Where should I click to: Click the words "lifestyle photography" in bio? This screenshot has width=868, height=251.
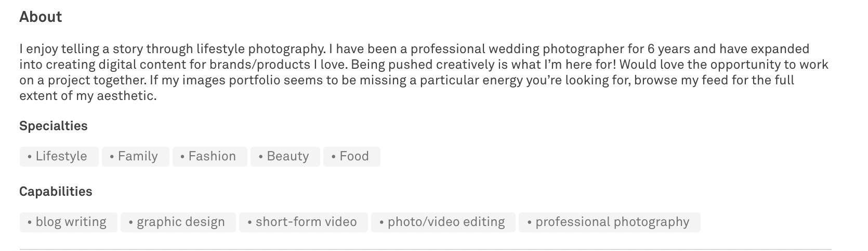point(261,49)
